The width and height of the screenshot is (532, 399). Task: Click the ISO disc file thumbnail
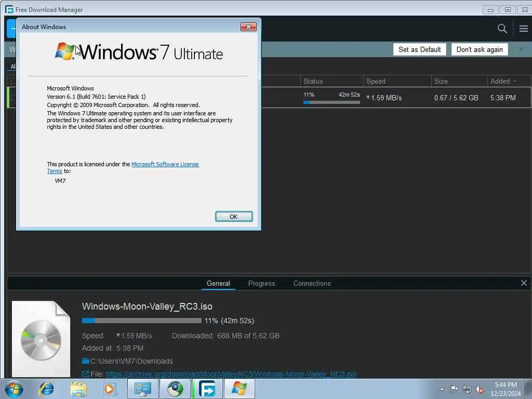click(41, 339)
